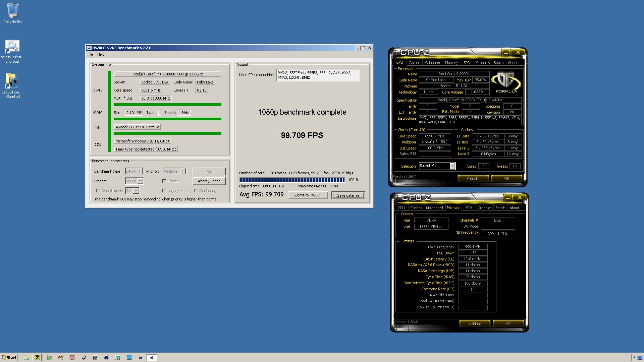Open the file explorer folder taskbar icon
The image size is (644, 362).
(x=26, y=358)
